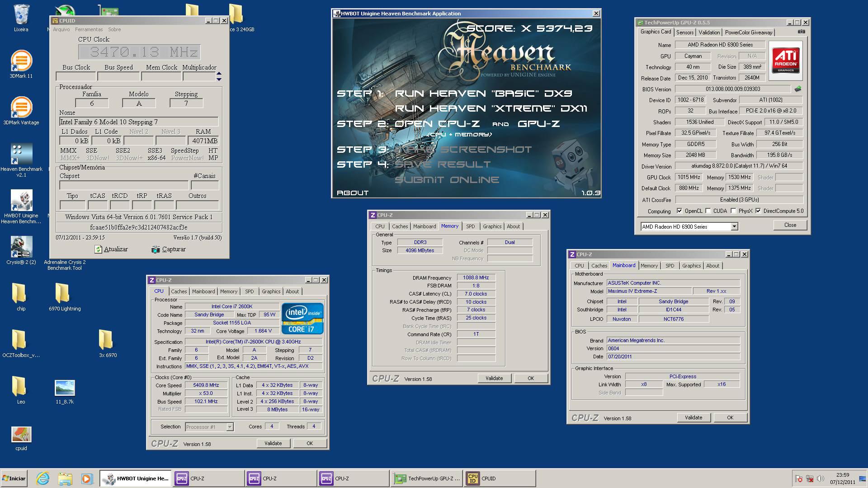Switch to the CPUID taskbar item
The width and height of the screenshot is (868, 488).
(499, 479)
